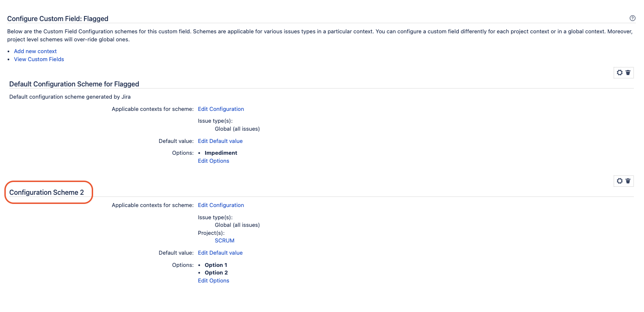Go to View Custom Fields
This screenshot has height=312, width=644.
click(39, 59)
